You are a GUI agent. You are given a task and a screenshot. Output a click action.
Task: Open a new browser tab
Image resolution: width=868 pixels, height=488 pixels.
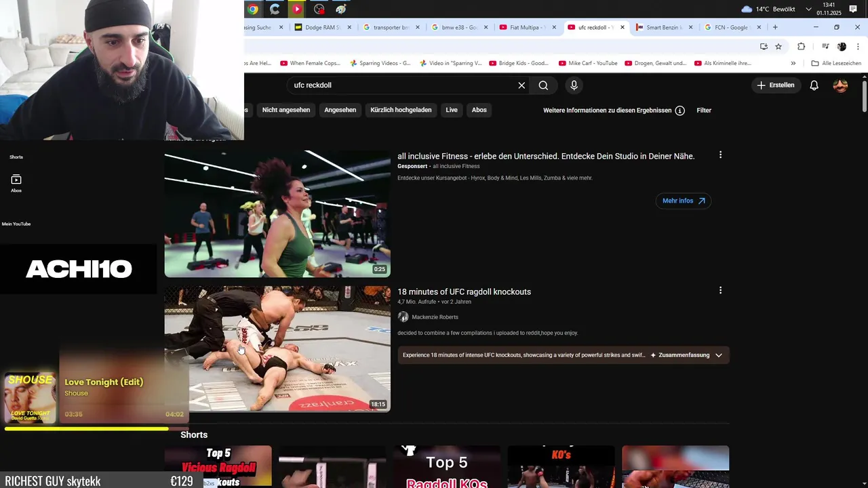[775, 27]
